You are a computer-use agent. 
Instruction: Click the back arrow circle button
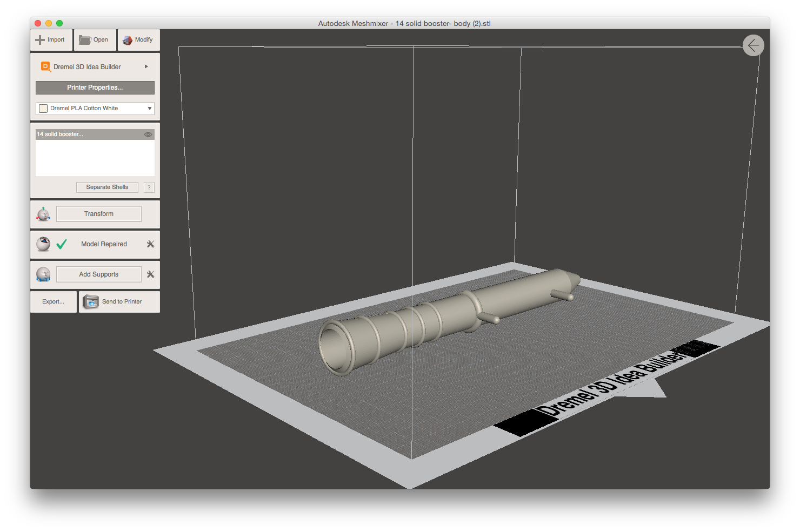pos(754,45)
